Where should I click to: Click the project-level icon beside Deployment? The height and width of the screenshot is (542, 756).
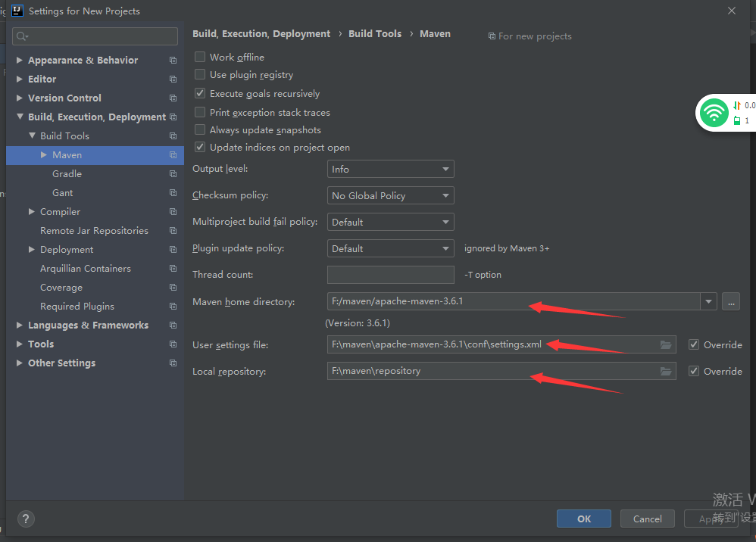click(x=173, y=250)
